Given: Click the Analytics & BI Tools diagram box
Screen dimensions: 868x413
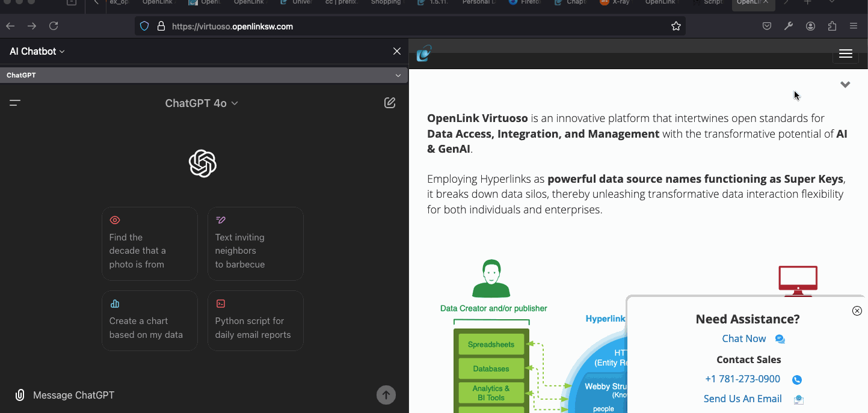Looking at the screenshot, I should tap(491, 393).
